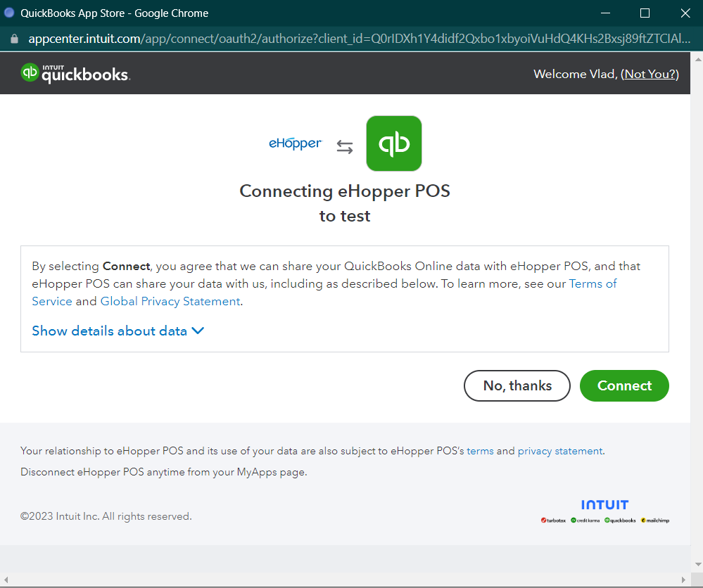
Task: Click the 'to test' company name text
Action: 345,216
